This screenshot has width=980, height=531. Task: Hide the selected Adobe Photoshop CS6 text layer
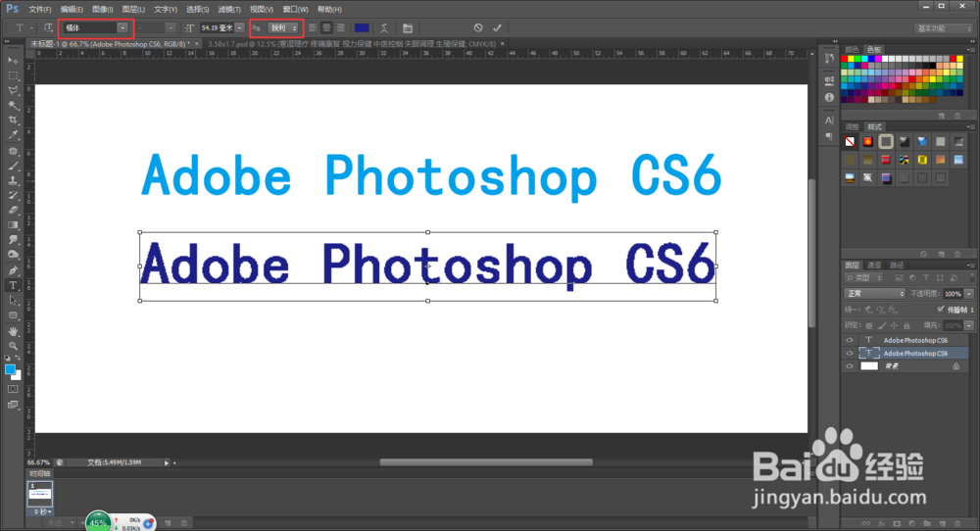[850, 354]
